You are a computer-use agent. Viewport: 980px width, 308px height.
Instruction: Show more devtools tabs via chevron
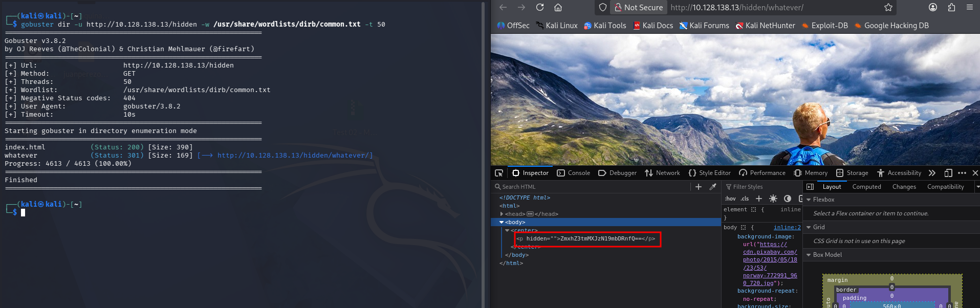click(932, 173)
